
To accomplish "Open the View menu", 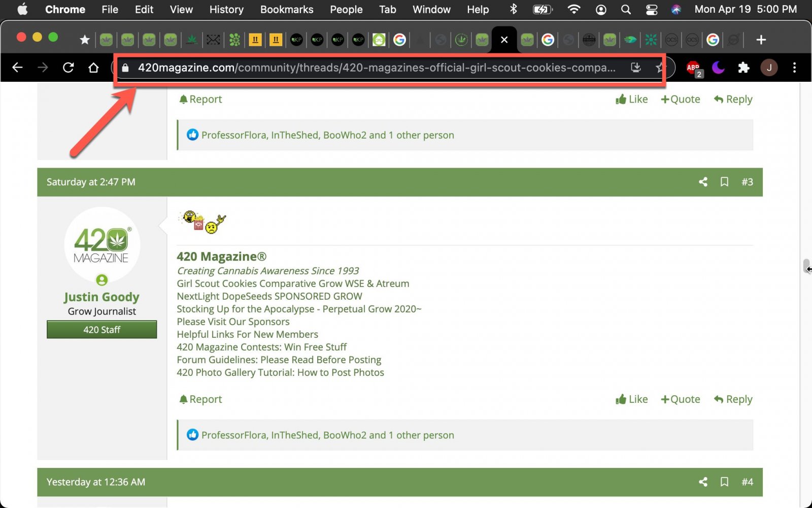I will 181,9.
